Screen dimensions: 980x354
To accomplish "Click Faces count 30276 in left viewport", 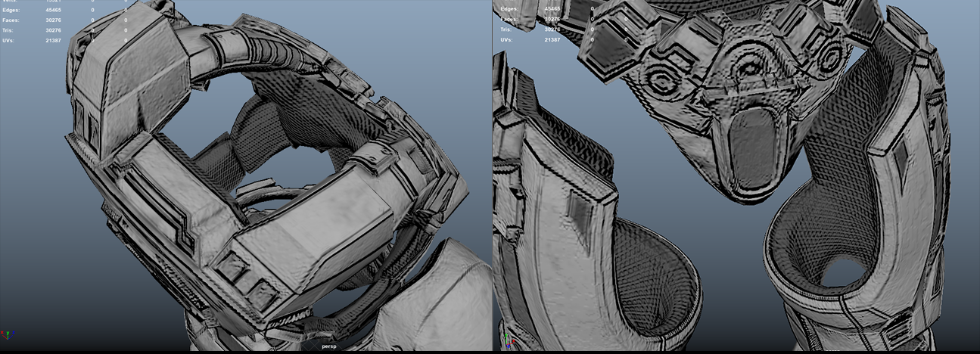I will pos(54,20).
